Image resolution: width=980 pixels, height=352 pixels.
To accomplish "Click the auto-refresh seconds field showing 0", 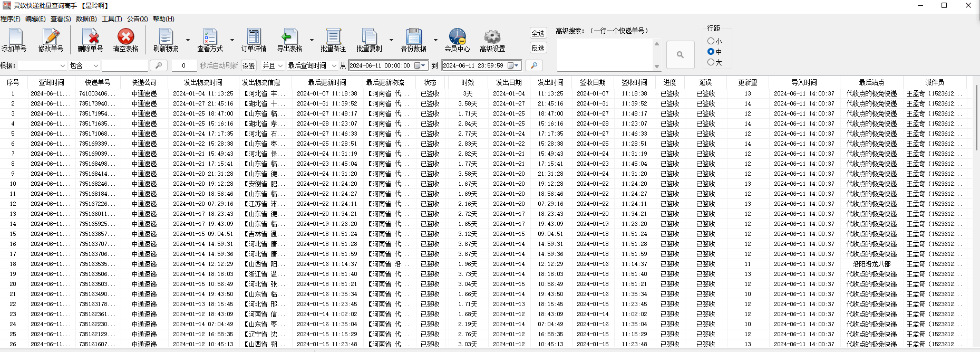I will tap(183, 65).
